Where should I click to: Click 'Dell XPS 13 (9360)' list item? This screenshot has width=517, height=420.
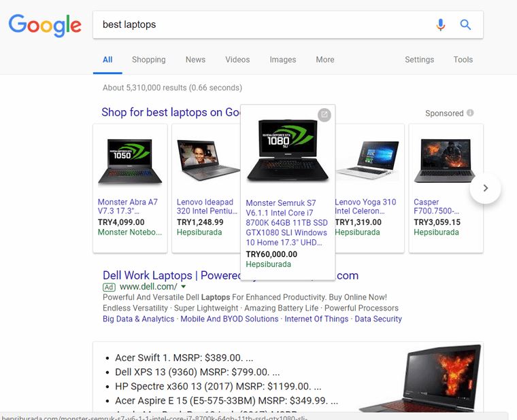click(197, 372)
